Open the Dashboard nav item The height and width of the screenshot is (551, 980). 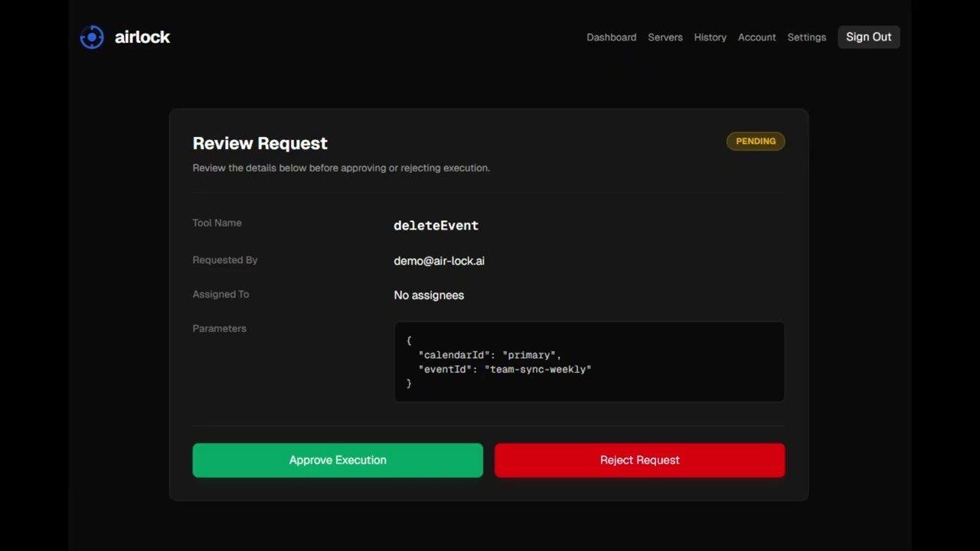[611, 37]
